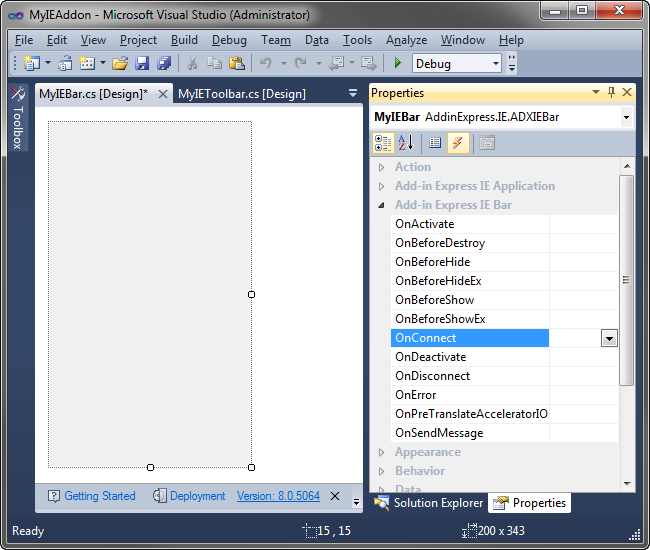This screenshot has width=650, height=550.
Task: Click the Undo arrow icon
Action: pos(266,63)
